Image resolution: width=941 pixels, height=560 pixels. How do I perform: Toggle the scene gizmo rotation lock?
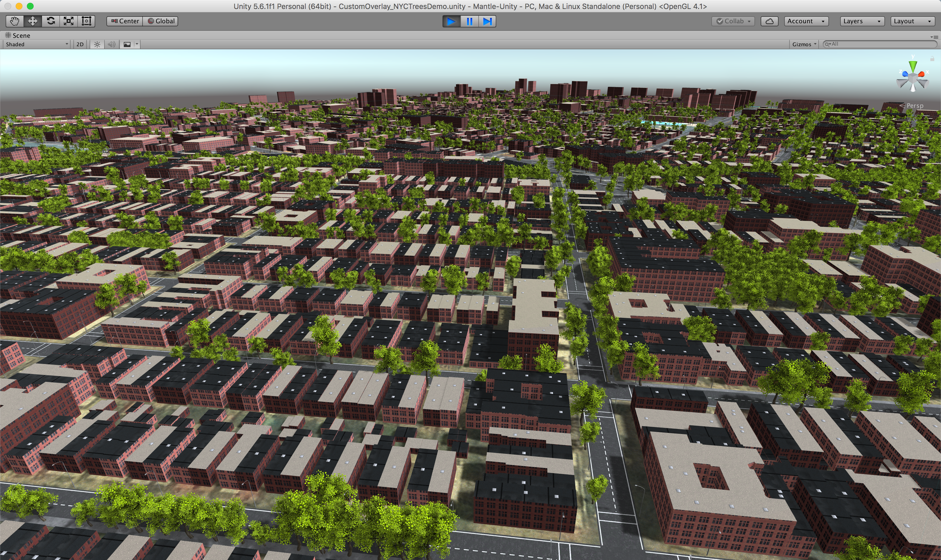pyautogui.click(x=932, y=59)
